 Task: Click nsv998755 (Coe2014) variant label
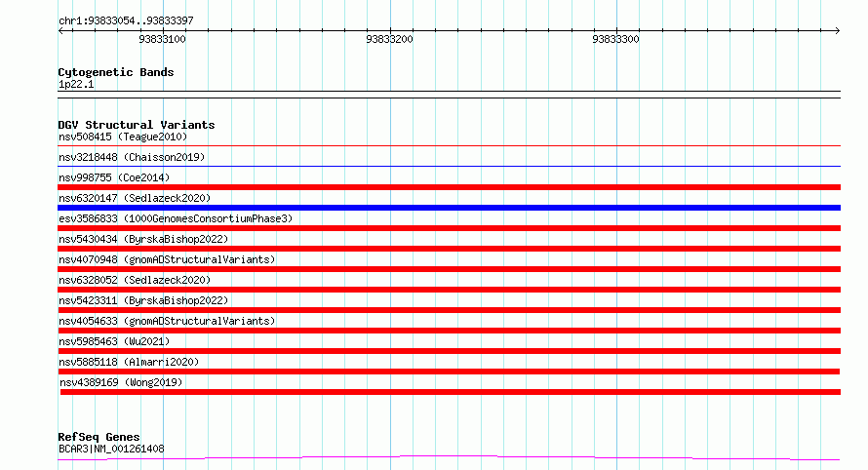coord(114,177)
